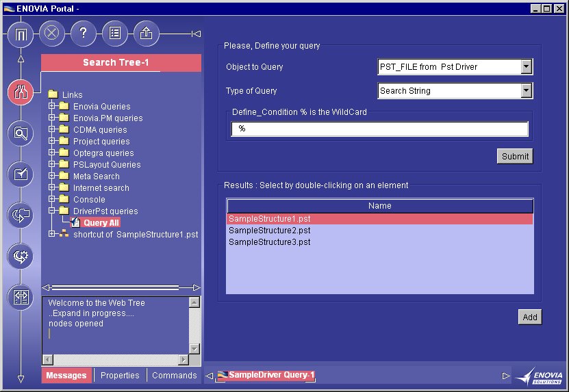Select the SampleDriver Query-1 tab
The height and width of the screenshot is (392, 569).
click(x=266, y=375)
